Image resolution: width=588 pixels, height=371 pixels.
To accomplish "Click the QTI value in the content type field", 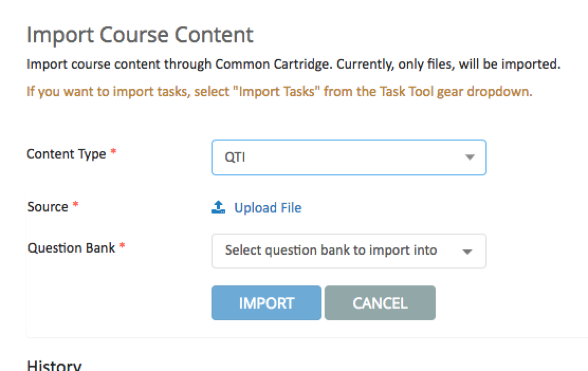I will 235,157.
